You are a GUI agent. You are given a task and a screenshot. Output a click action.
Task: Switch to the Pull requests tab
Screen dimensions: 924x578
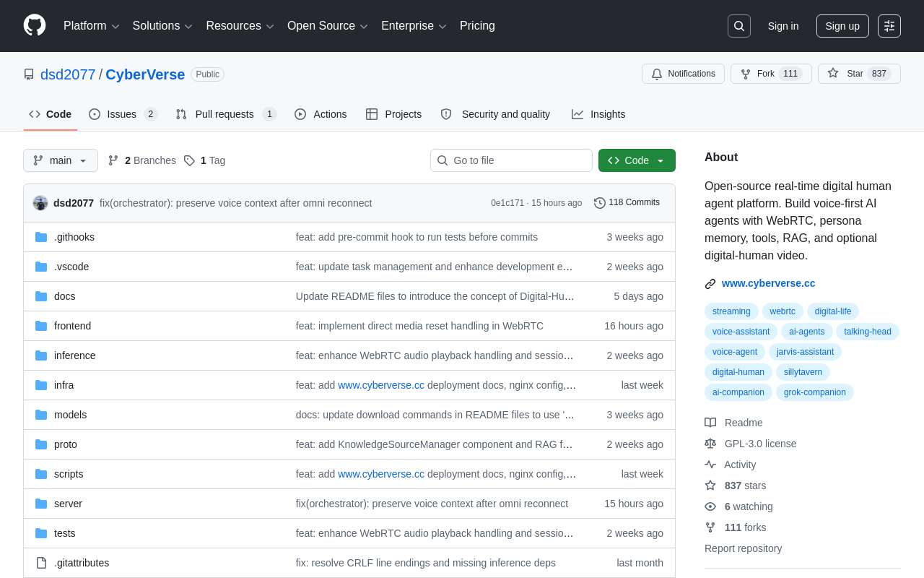pyautogui.click(x=226, y=114)
